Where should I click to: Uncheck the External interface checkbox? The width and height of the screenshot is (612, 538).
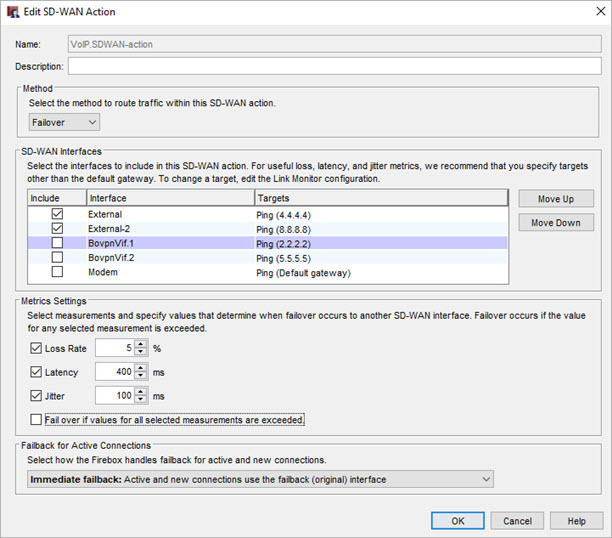[57, 214]
